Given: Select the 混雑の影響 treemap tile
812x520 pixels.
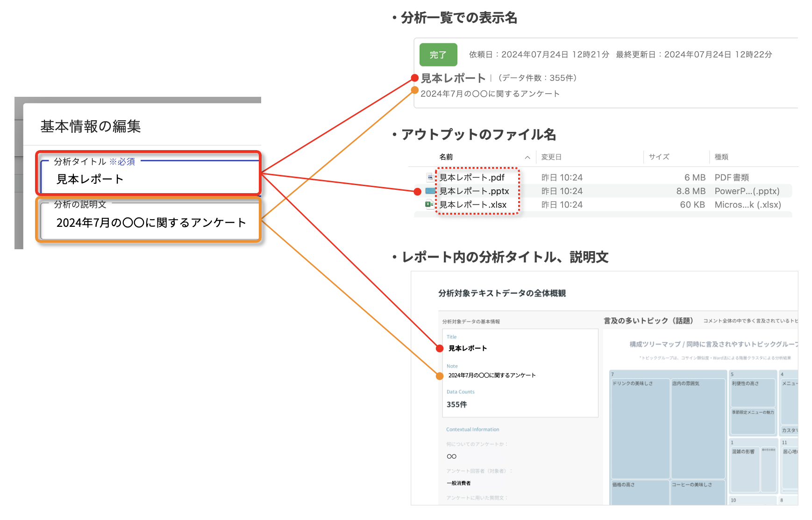Looking at the screenshot, I should pos(745,468).
